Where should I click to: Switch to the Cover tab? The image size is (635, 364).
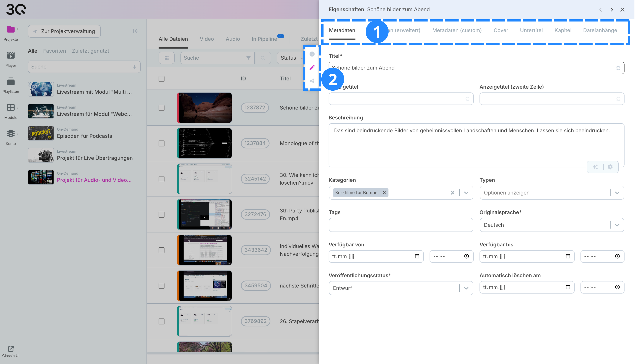(x=501, y=30)
